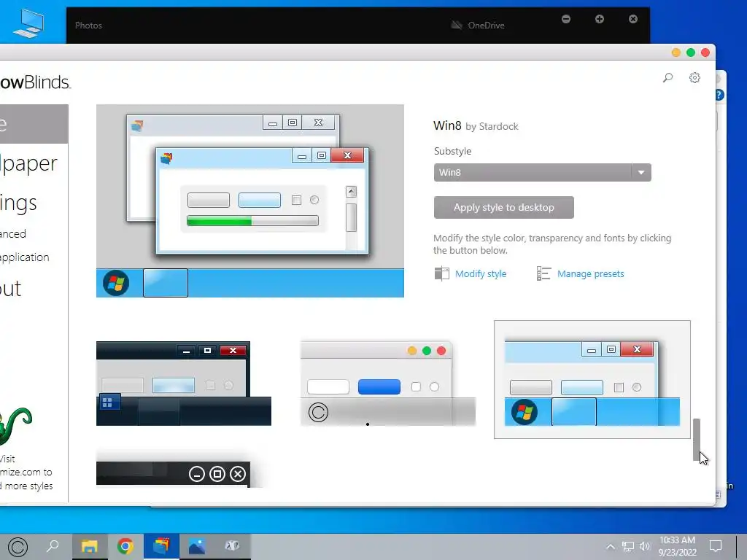
Task: Open WindowBlinds settings gear icon
Action: [694, 77]
